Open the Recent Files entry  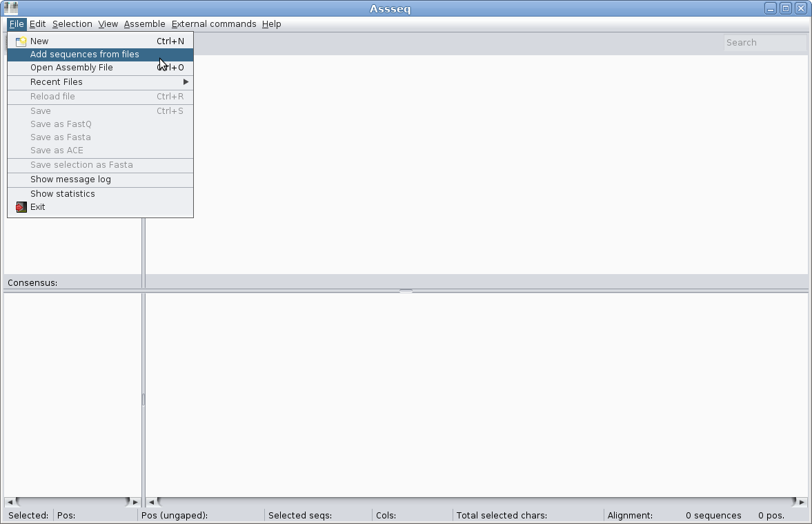pos(101,82)
